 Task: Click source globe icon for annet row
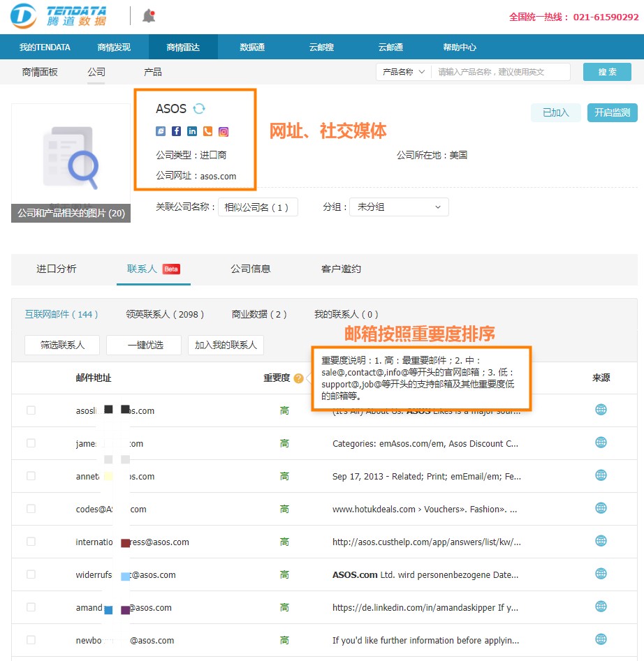tap(601, 475)
